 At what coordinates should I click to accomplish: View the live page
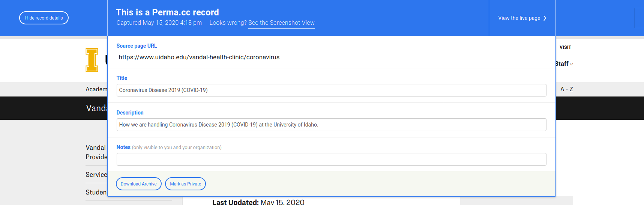coord(519,18)
